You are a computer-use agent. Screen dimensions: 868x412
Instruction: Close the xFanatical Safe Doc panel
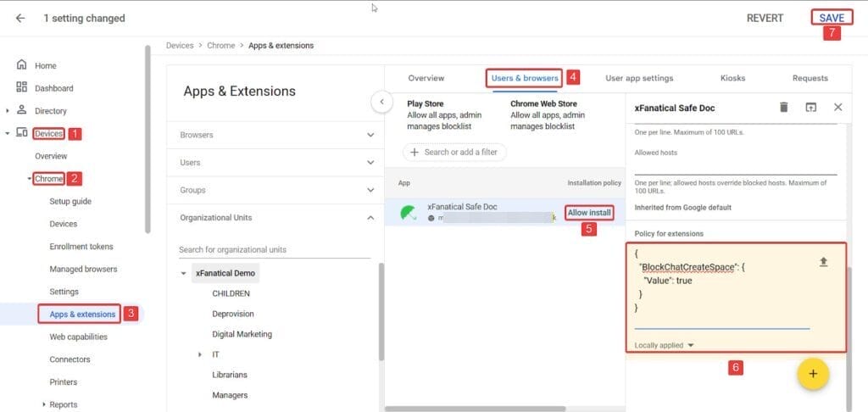tap(837, 108)
